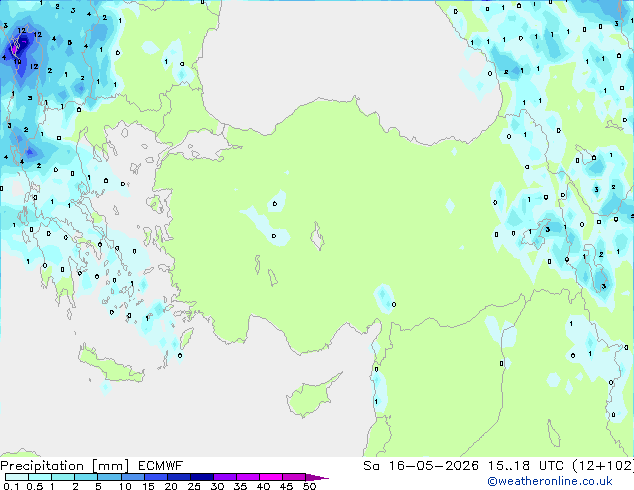The width and height of the screenshot is (634, 490).
Task: Click the legend scale label '35'
Action: pyautogui.click(x=240, y=486)
